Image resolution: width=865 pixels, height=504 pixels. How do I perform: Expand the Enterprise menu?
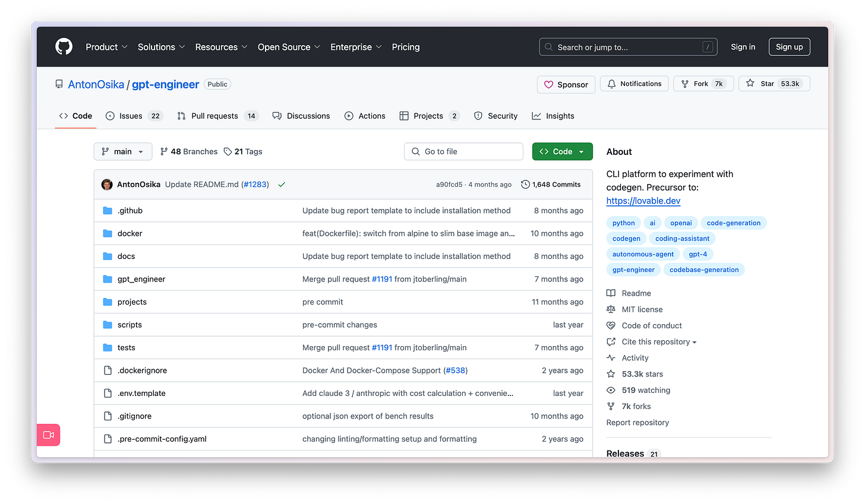(x=356, y=47)
